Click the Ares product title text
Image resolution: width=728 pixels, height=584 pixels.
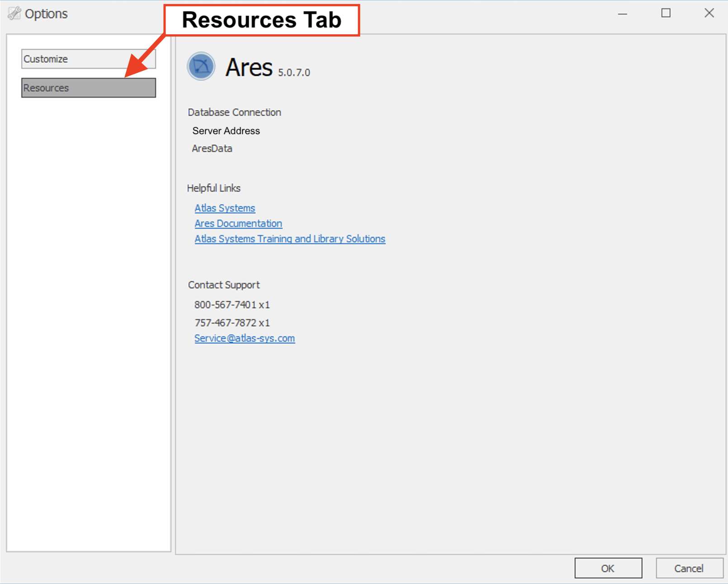point(249,67)
